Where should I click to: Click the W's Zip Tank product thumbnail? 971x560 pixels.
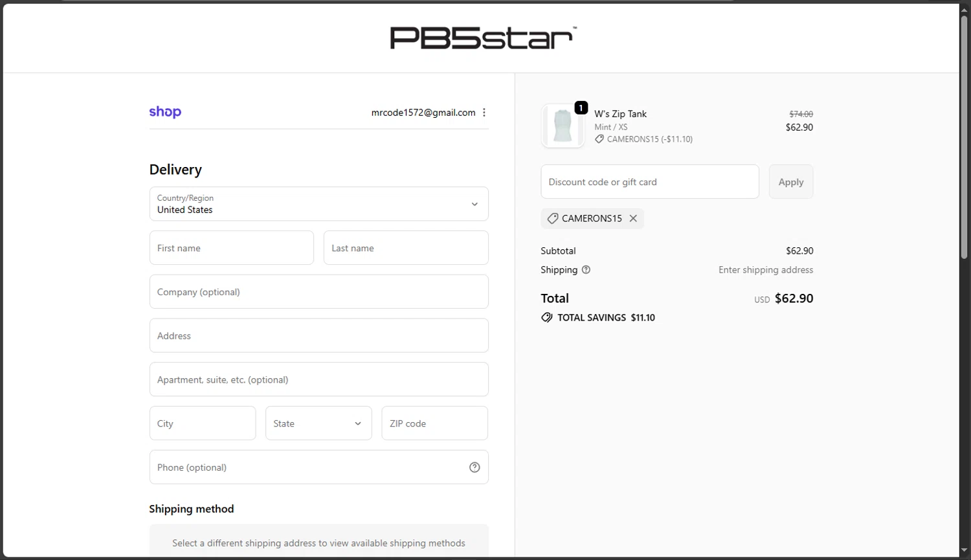[563, 126]
